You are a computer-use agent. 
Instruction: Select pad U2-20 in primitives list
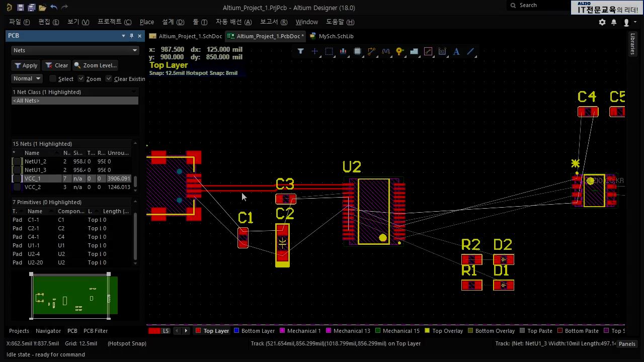(x=72, y=262)
